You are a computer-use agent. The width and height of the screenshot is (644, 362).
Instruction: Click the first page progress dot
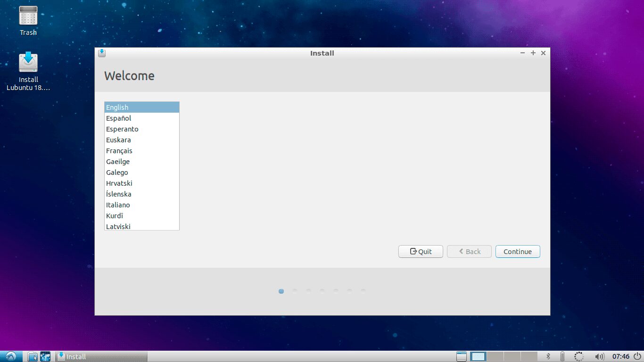(281, 291)
